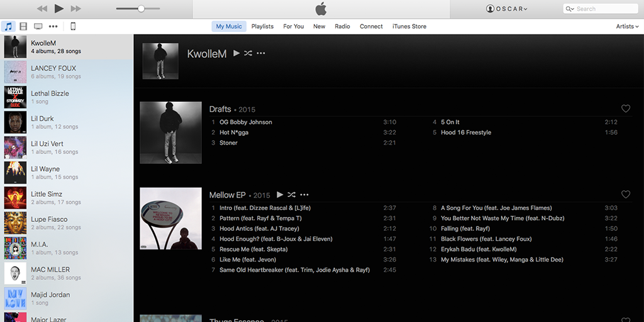Shuffle KwolleM artist songs
Image resolution: width=644 pixels, height=322 pixels.
[x=248, y=53]
